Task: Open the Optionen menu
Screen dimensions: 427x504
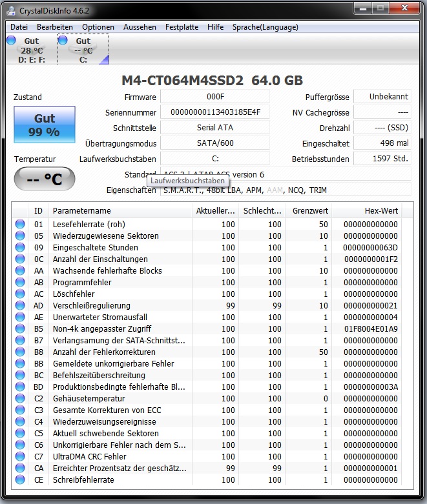Action: pyautogui.click(x=98, y=27)
